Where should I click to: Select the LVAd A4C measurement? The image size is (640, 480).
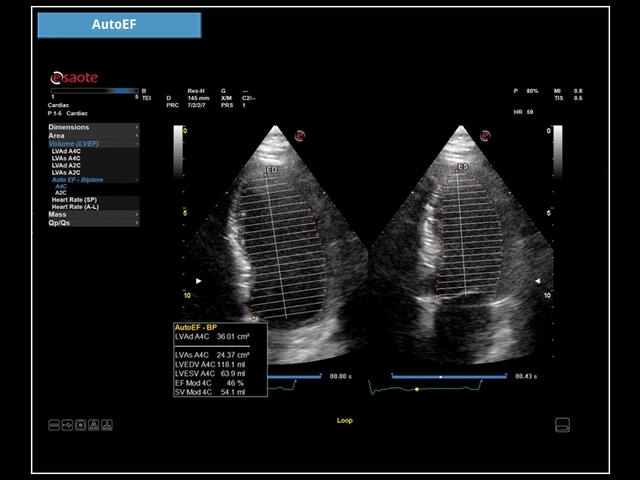tap(68, 151)
